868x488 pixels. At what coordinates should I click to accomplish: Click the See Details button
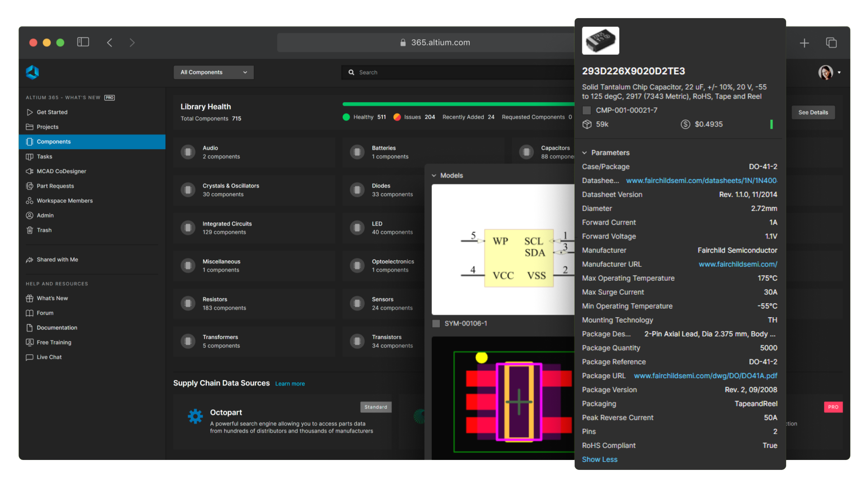coord(813,113)
